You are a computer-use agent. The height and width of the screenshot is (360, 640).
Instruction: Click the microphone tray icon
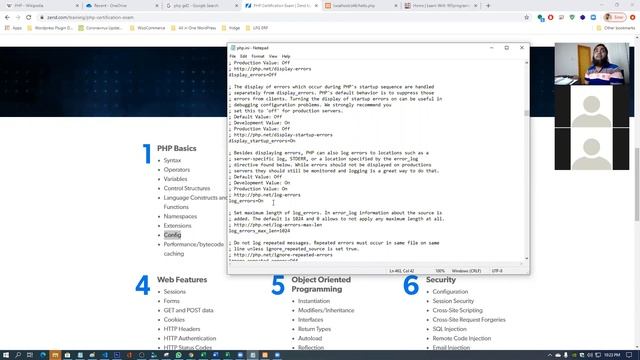pyautogui.click(x=566, y=355)
